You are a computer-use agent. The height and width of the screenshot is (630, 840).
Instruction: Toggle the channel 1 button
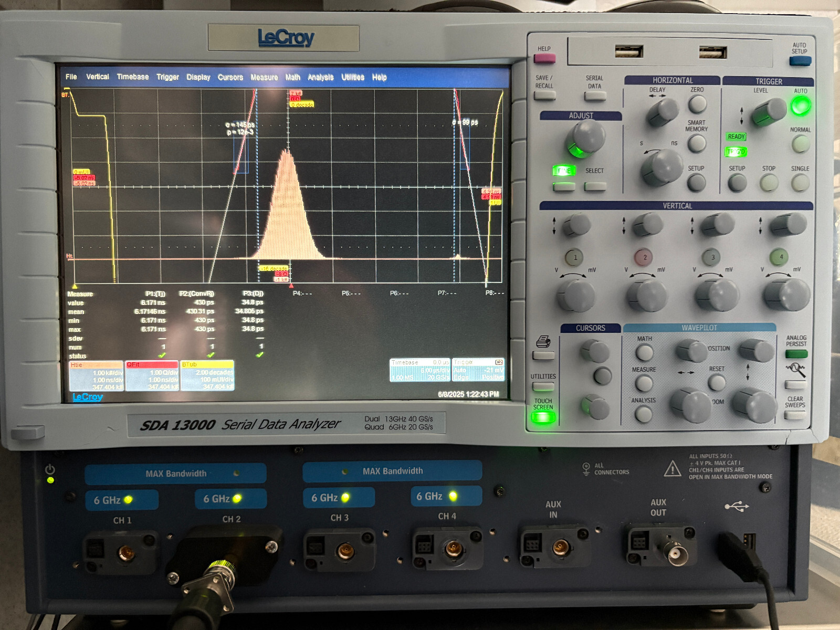(574, 257)
